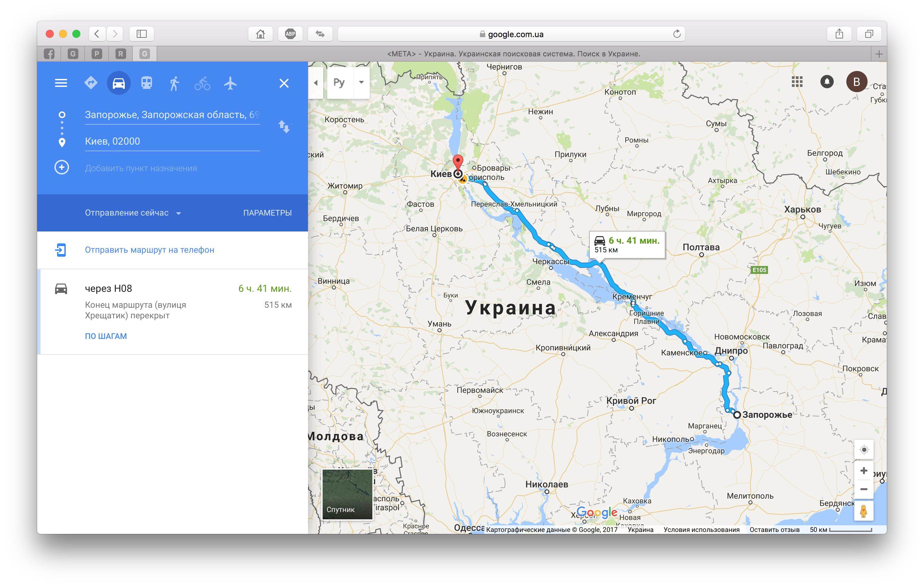Open the Safari home page
This screenshot has width=924, height=587.
[x=261, y=34]
